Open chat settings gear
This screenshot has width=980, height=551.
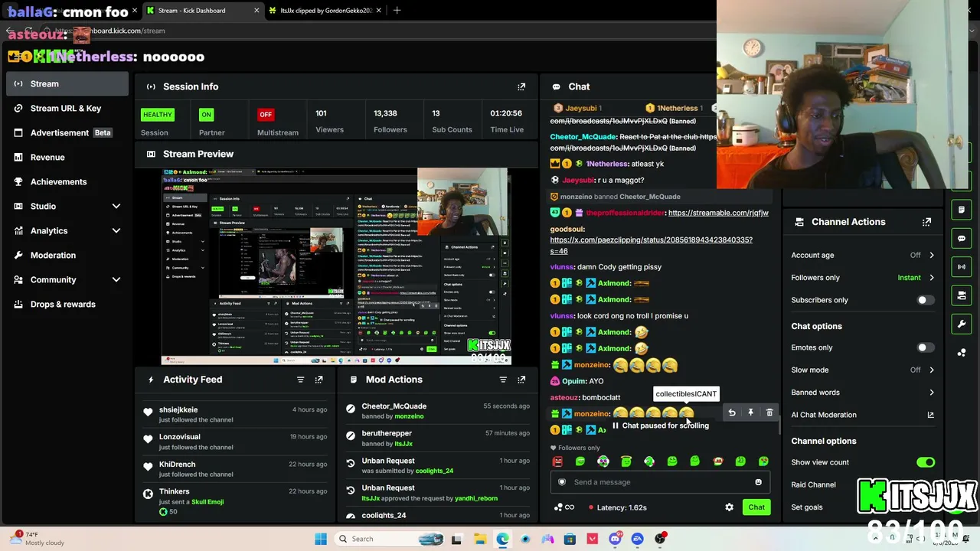pos(729,507)
